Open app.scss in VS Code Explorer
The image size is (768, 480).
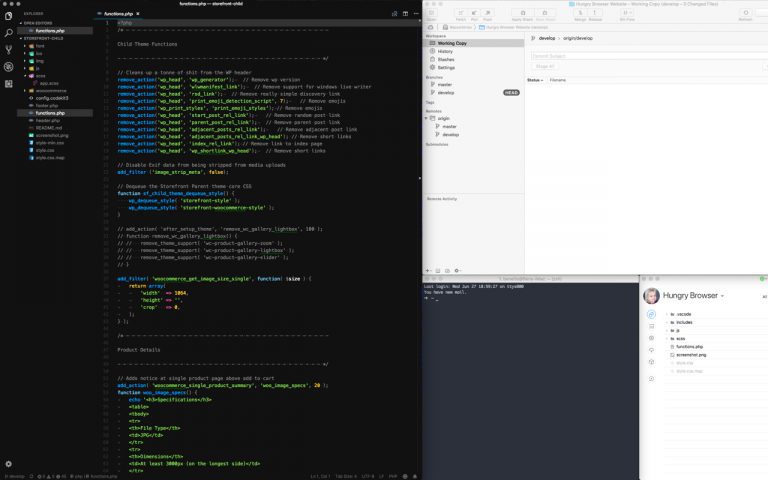pyautogui.click(x=48, y=83)
